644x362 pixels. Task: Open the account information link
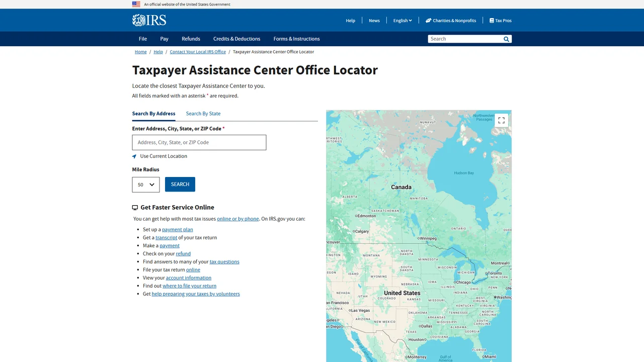[x=189, y=278]
